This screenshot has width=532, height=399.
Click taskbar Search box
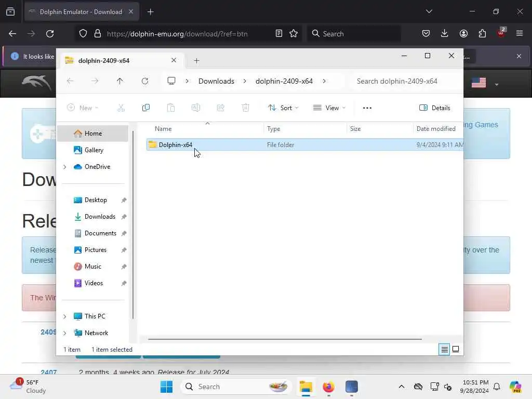coord(236,387)
